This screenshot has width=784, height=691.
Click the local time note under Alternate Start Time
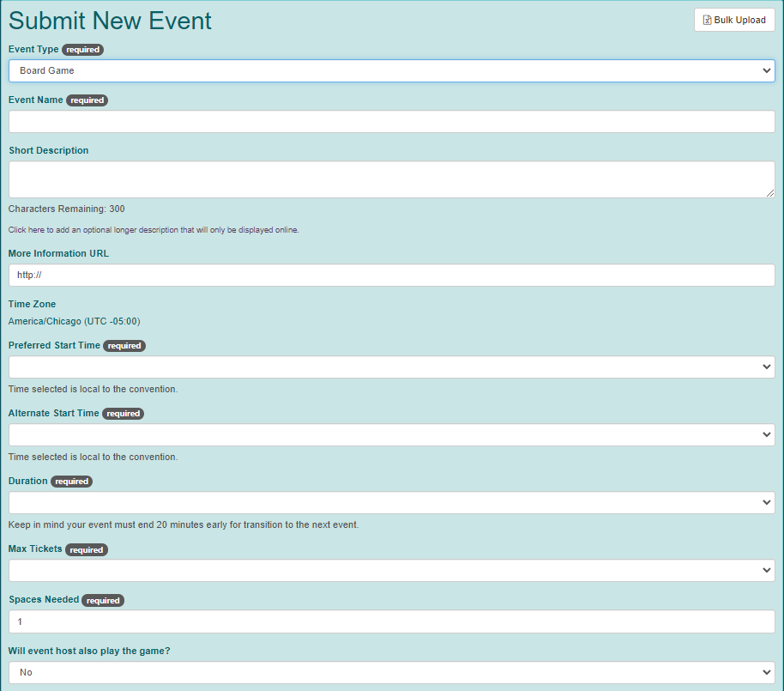point(93,457)
